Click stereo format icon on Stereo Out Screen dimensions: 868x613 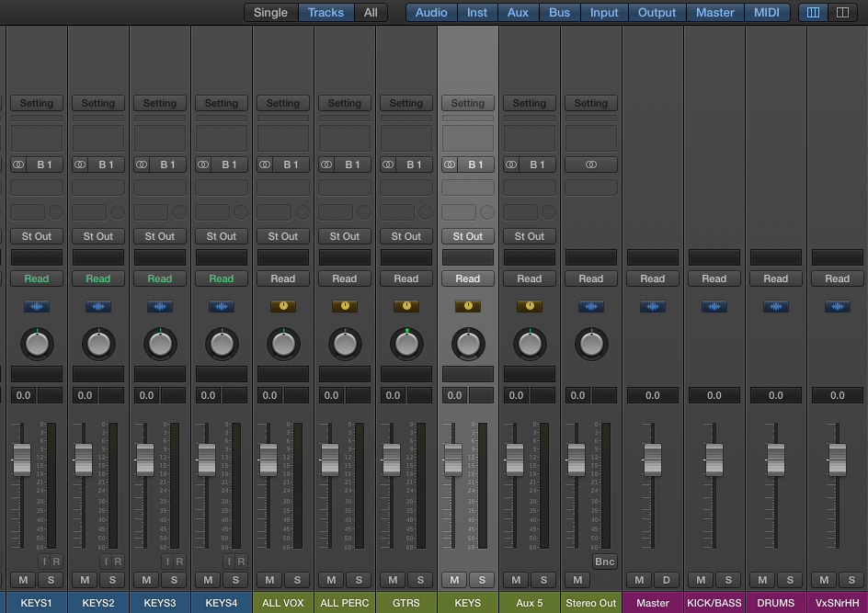point(591,165)
